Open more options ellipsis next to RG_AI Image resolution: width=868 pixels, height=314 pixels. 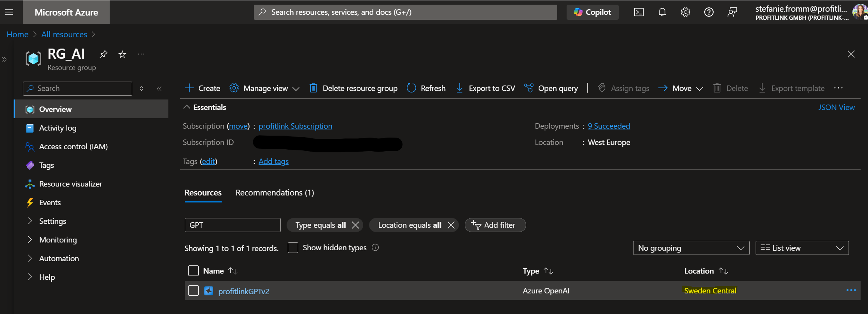(141, 54)
